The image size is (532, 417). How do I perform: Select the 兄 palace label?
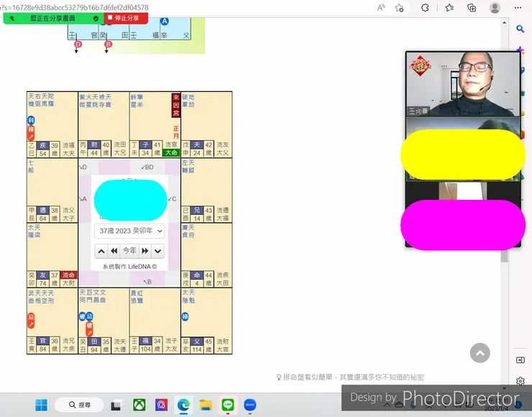click(x=197, y=210)
